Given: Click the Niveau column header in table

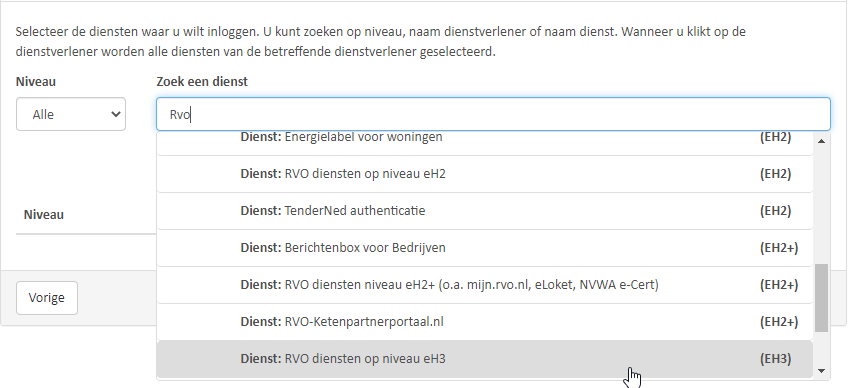Looking at the screenshot, I should pyautogui.click(x=44, y=215).
